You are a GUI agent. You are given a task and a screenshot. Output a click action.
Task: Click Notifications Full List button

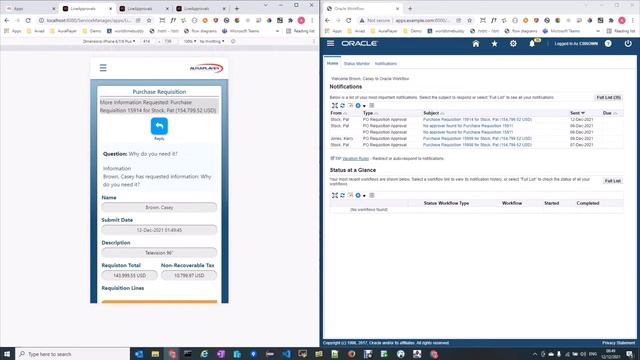[x=608, y=98]
